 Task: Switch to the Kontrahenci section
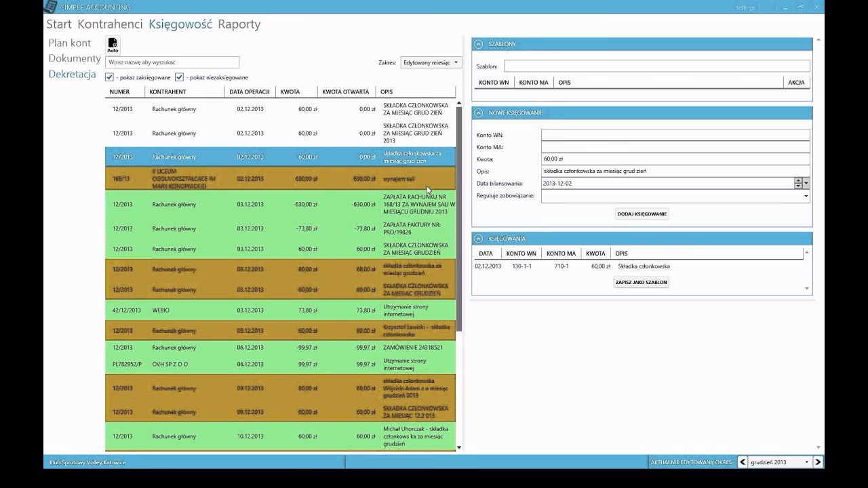click(x=110, y=24)
